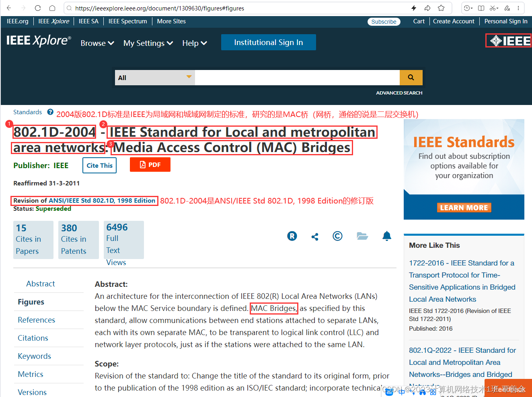This screenshot has height=397, width=532.
Task: Run the search with magnifying glass button
Action: pyautogui.click(x=411, y=77)
